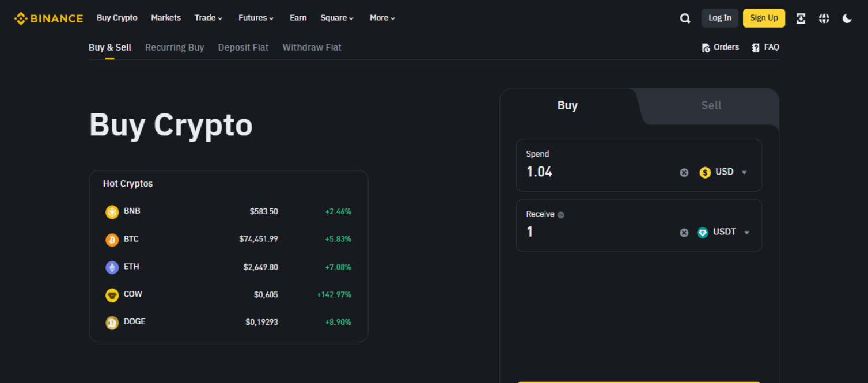
Task: Open the language and region globe icon
Action: (x=824, y=18)
